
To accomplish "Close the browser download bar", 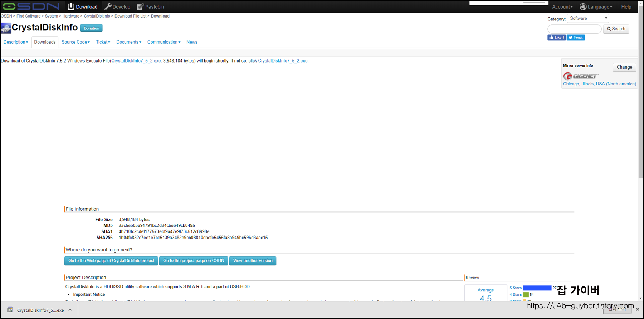I will click(638, 309).
